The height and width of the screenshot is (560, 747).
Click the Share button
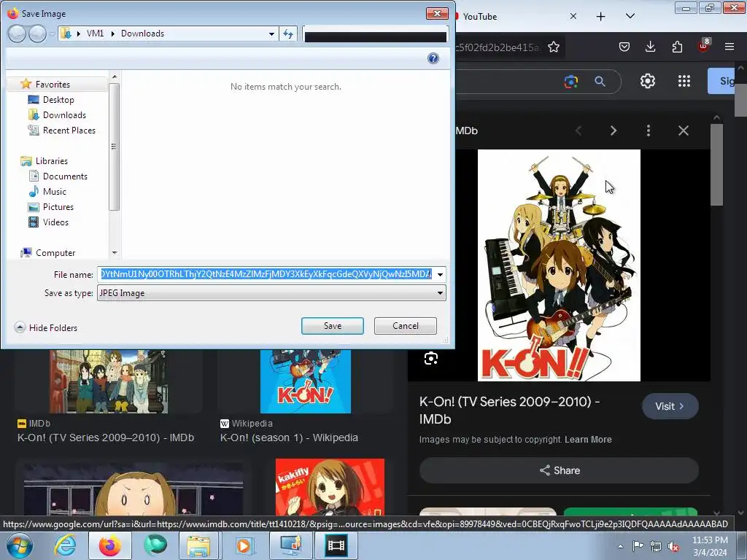[560, 470]
